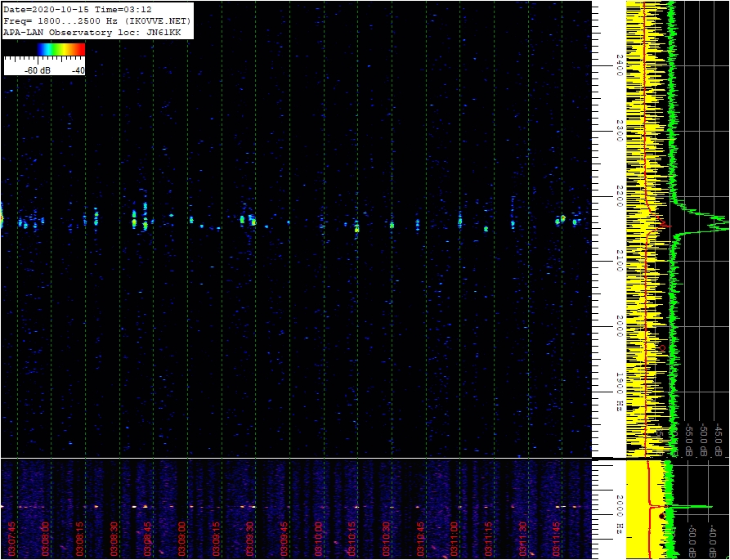Click the 2300 frequency axis label
The width and height of the screenshot is (730, 560).
(619, 132)
